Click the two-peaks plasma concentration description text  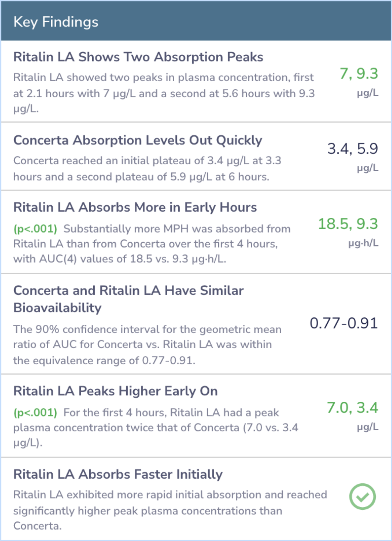coord(164,93)
